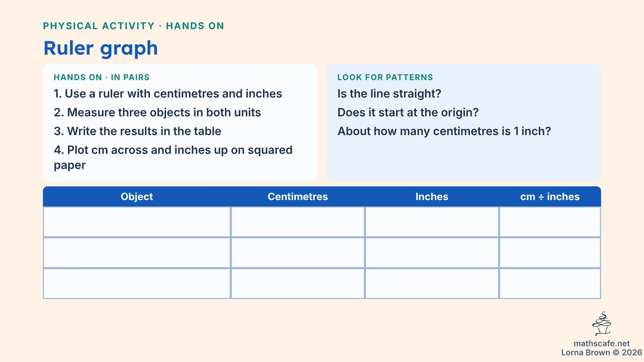Click the question 'Is the line straight?'
This screenshot has width=644, height=362.
389,94
